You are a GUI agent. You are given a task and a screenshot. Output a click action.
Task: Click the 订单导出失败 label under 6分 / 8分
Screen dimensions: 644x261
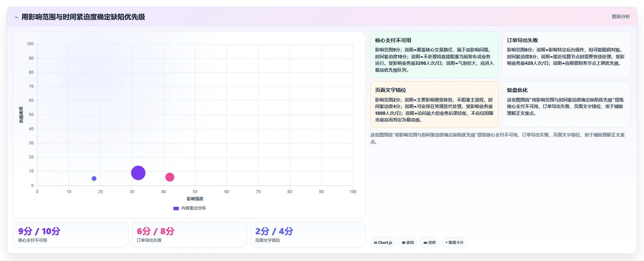[x=149, y=240]
